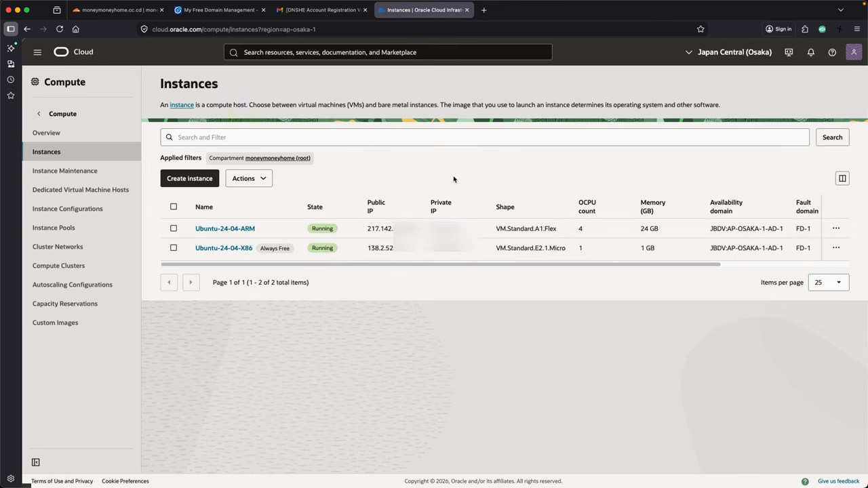Click the horizontal scrollbar under the instances table
The width and height of the screenshot is (868, 488).
point(440,264)
